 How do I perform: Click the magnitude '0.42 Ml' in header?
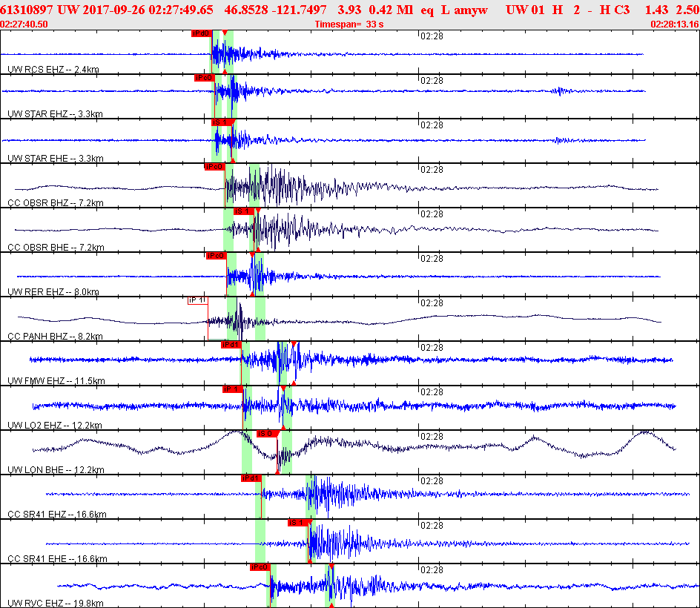click(391, 10)
